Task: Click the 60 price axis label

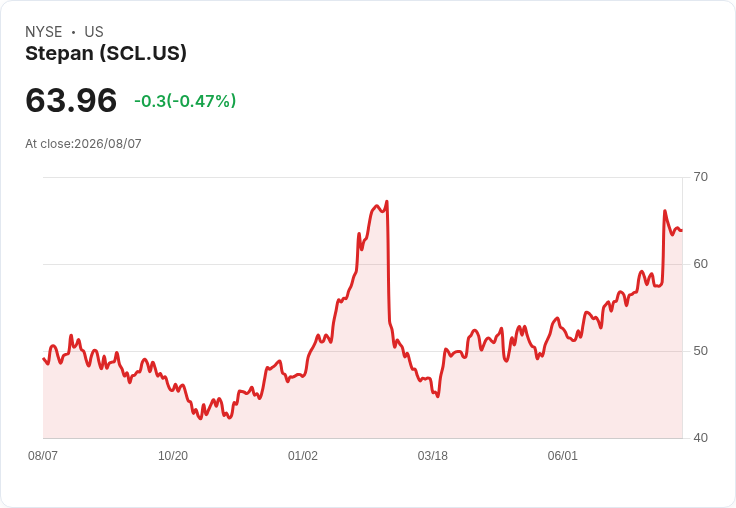Action: point(700,264)
